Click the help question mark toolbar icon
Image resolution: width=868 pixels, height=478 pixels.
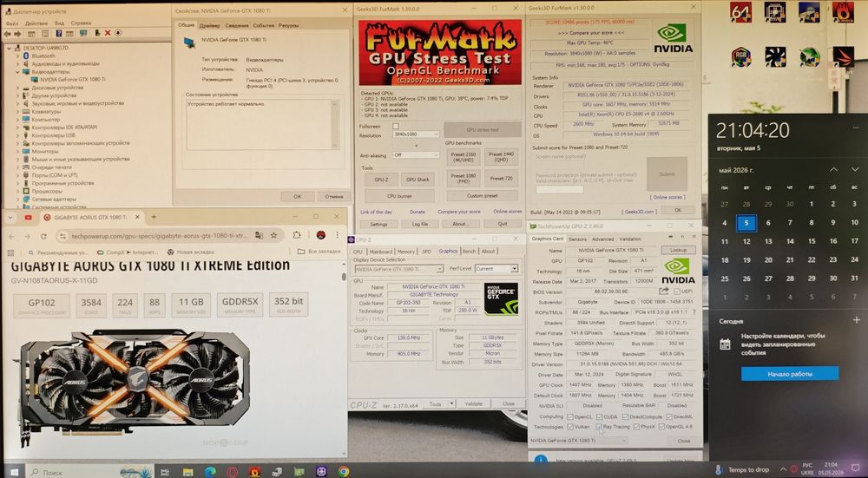(59, 33)
